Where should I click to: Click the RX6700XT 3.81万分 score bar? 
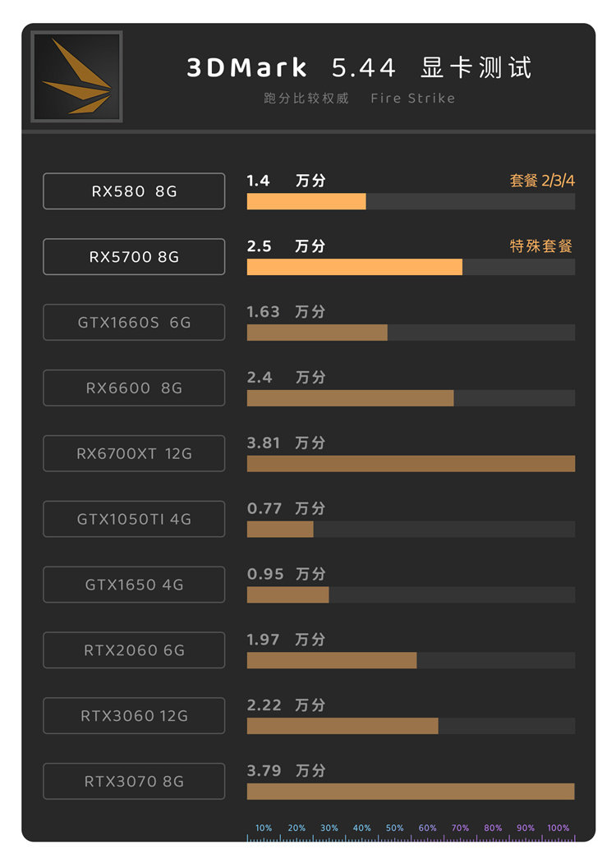(x=411, y=463)
